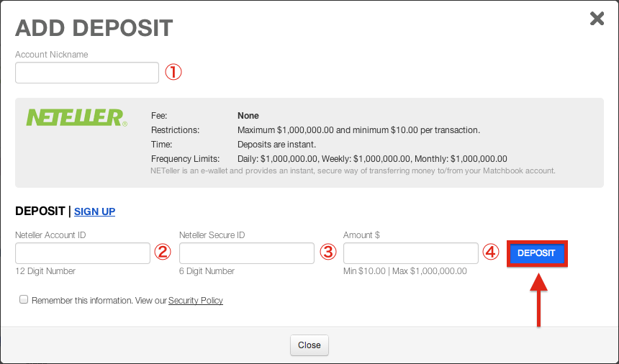The image size is (619, 364).
Task: Click the 'Neteller Account ID' label
Action: coord(50,235)
